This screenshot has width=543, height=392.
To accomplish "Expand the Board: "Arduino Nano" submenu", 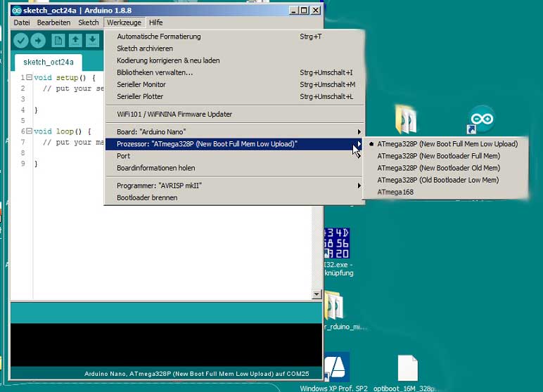I will tap(235, 132).
